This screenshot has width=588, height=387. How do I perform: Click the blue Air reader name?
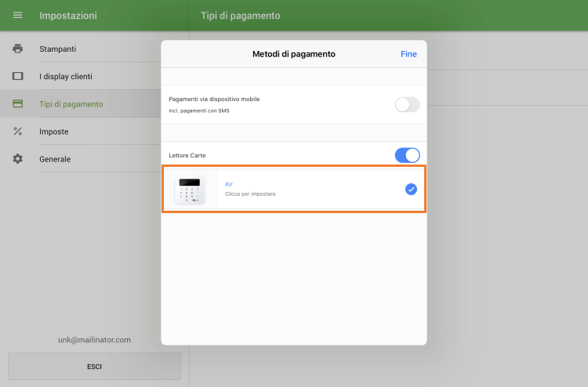pos(229,184)
